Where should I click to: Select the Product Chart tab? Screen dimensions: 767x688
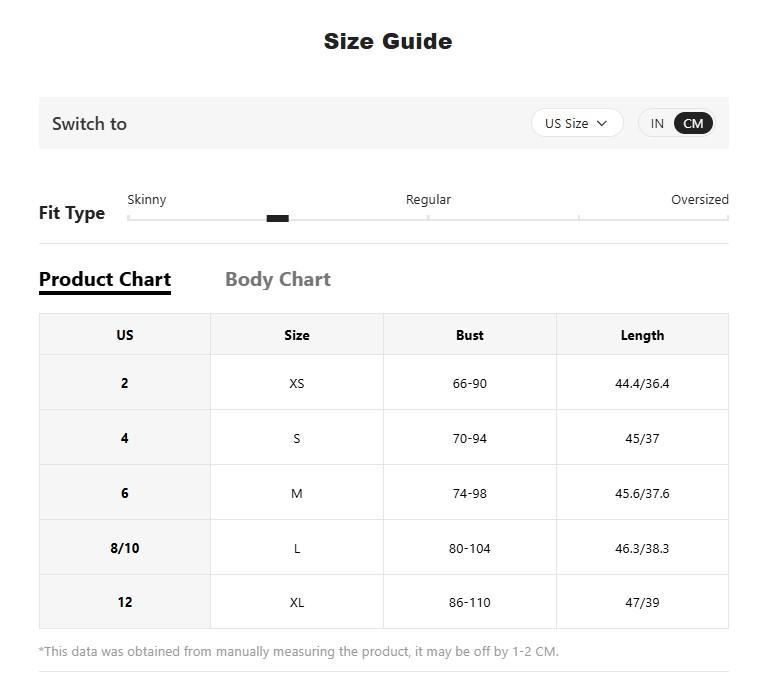tap(105, 279)
